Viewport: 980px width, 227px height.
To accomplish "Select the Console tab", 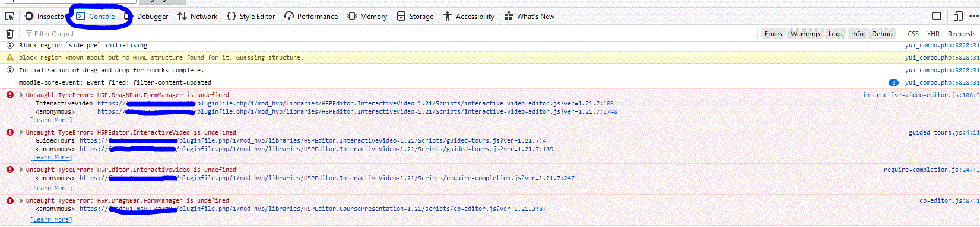I will (x=96, y=16).
